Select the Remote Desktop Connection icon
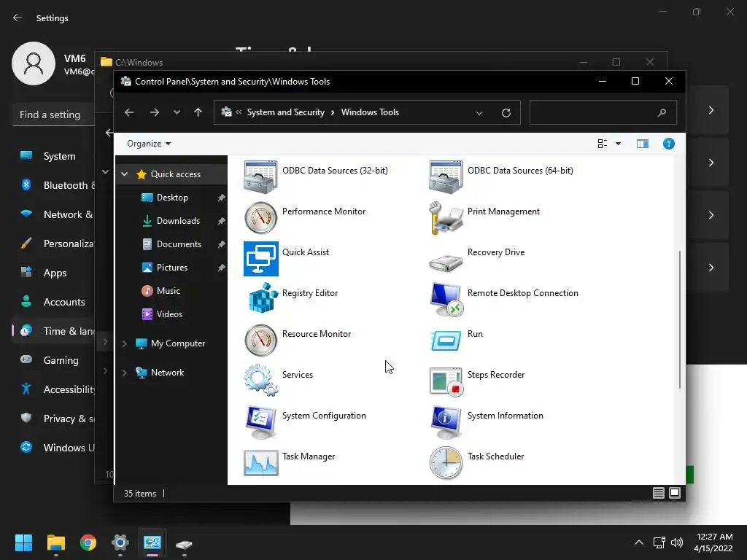Viewport: 747px width, 560px height. (446, 300)
